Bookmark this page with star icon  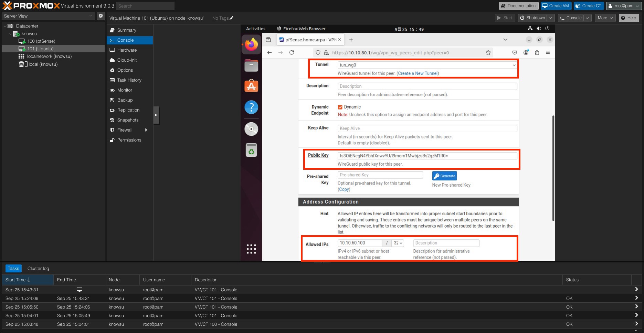click(x=488, y=53)
